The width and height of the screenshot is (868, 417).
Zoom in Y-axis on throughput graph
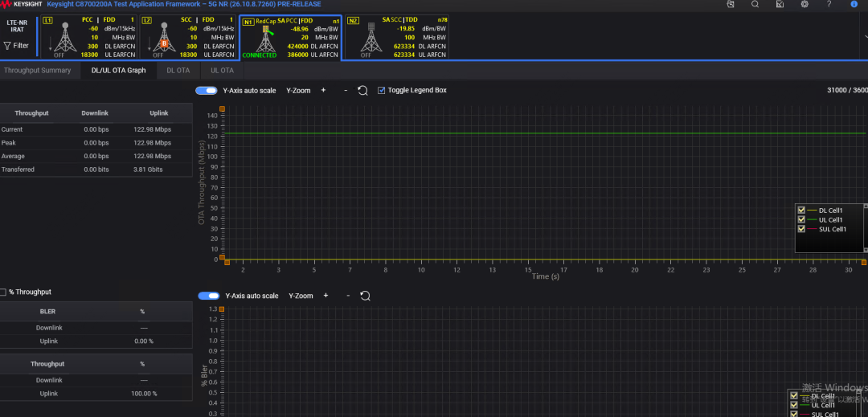click(323, 90)
